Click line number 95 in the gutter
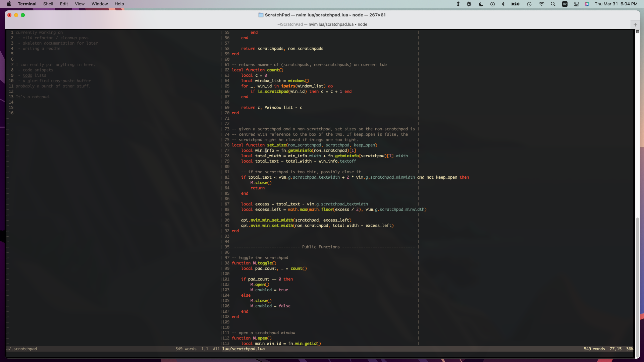Viewport: 644px width, 362px height. [227, 247]
